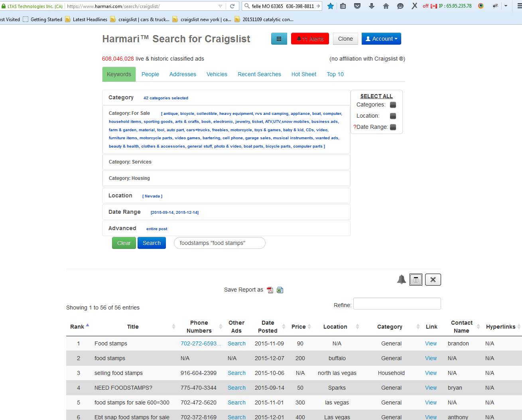Save report as Excel icon

tap(280, 290)
